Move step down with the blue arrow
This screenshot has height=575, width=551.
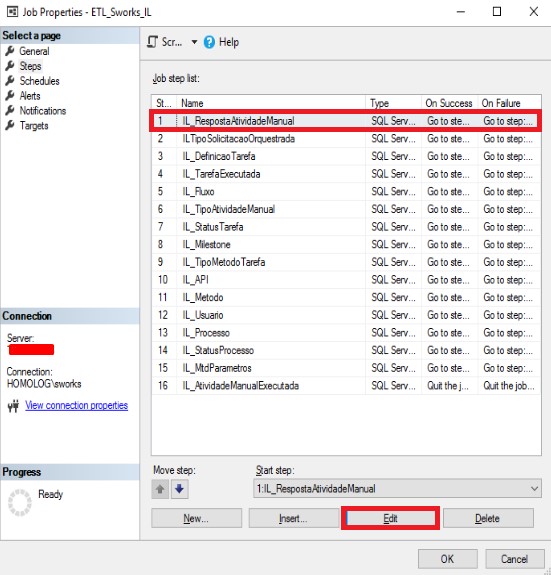pyautogui.click(x=179, y=489)
